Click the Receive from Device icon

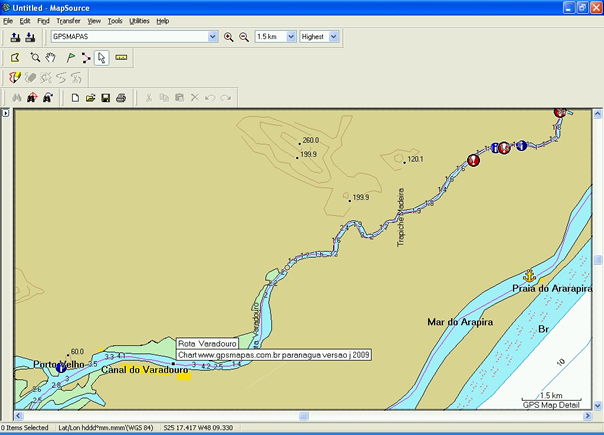coord(30,37)
